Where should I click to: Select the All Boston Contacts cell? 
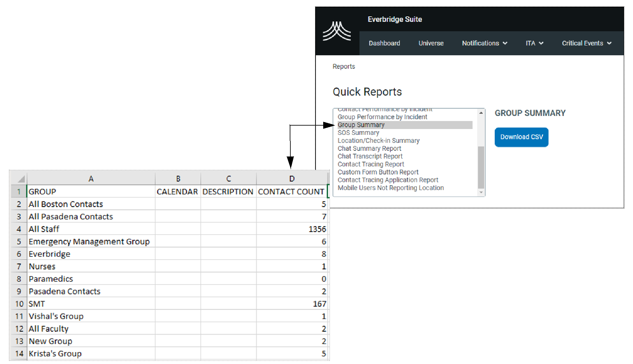pos(91,204)
